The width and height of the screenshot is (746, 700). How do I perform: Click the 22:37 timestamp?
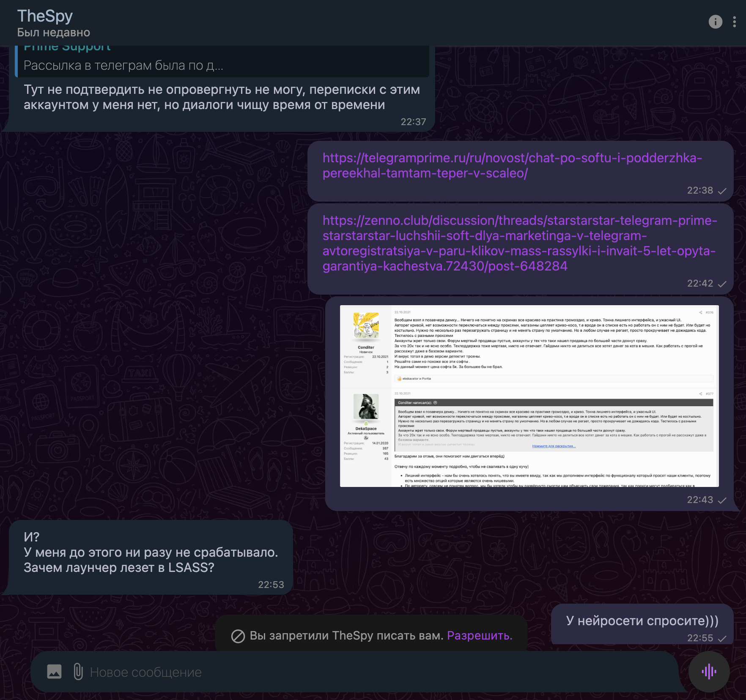pos(413,122)
